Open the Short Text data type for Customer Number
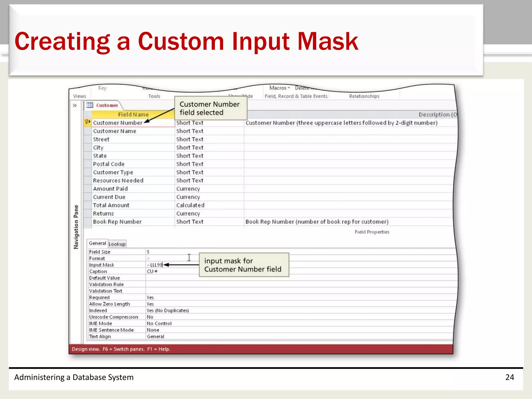 tap(209, 123)
